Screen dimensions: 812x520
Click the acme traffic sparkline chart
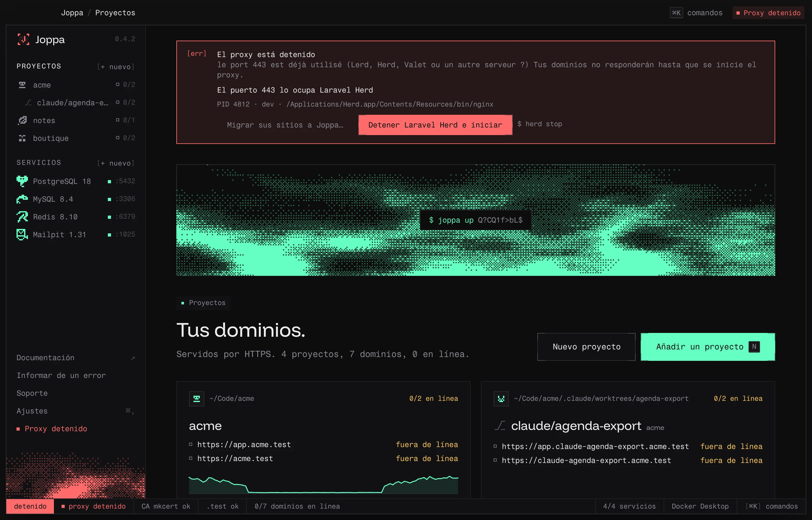324,485
